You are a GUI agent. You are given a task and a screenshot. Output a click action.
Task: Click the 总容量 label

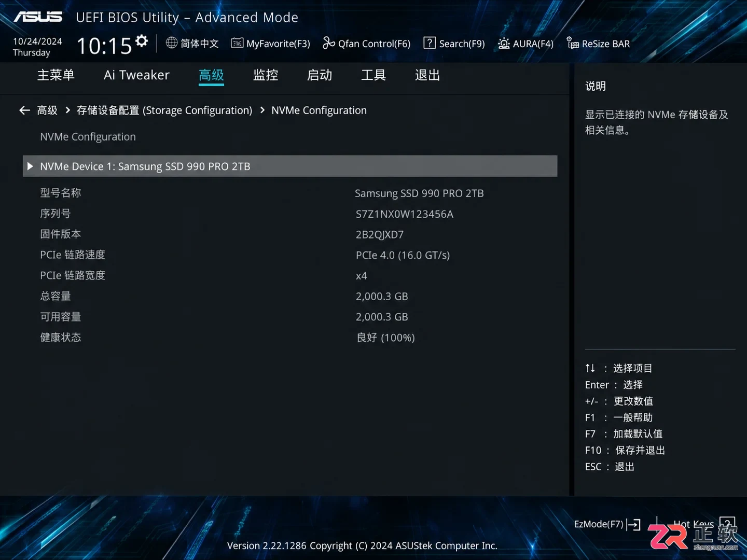click(x=56, y=296)
